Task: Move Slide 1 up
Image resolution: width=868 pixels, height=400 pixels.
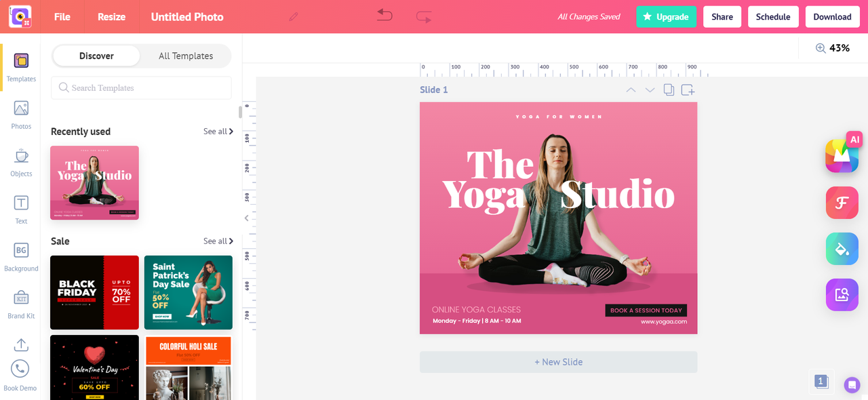Action: [631, 89]
